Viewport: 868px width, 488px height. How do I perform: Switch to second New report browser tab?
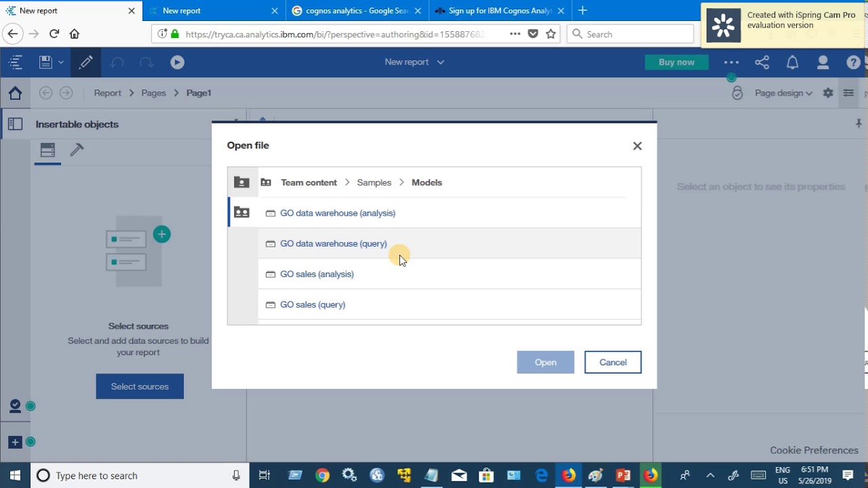[213, 11]
